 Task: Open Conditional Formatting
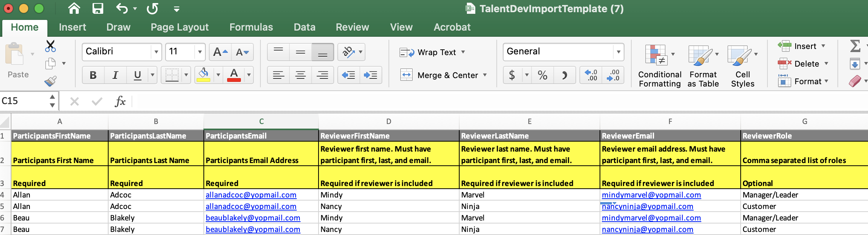[660, 66]
